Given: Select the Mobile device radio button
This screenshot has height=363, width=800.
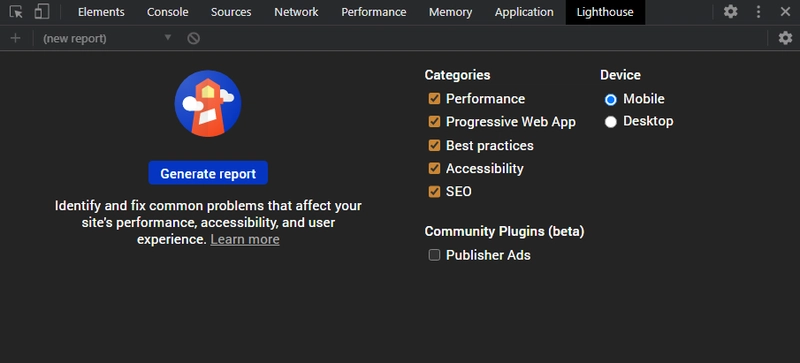Looking at the screenshot, I should (x=611, y=99).
